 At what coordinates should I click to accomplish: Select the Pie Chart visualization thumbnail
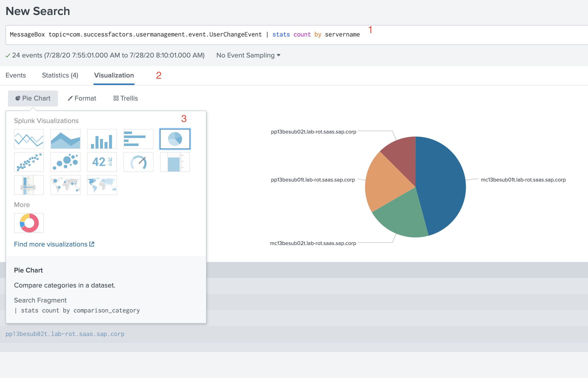coord(175,139)
